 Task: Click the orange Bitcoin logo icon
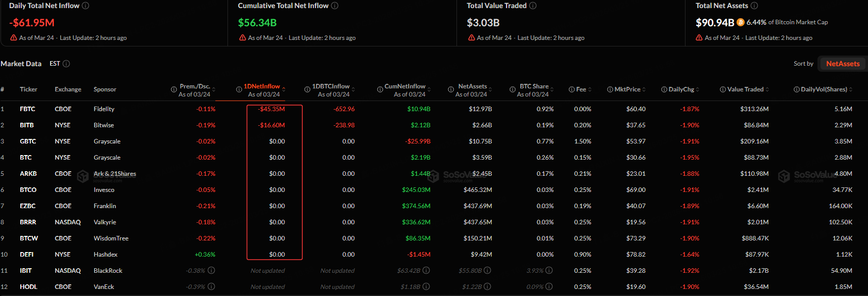(x=741, y=22)
